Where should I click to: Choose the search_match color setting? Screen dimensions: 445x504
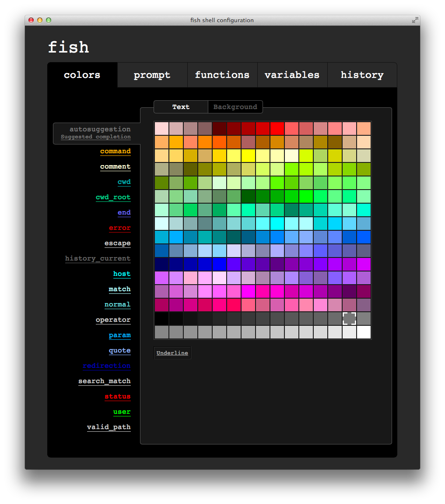click(105, 381)
